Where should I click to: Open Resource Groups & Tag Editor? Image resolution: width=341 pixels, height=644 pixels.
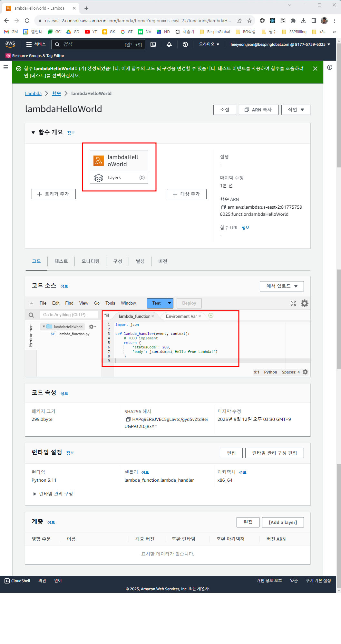coord(35,56)
